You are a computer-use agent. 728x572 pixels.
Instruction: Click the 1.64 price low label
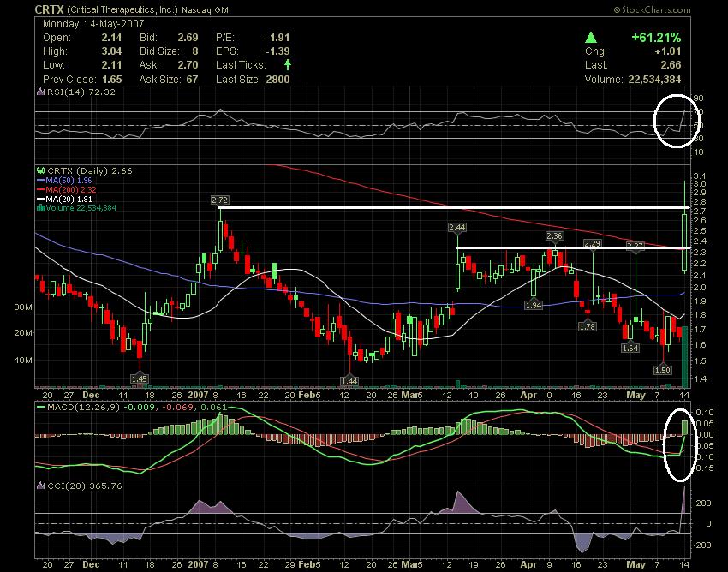pyautogui.click(x=630, y=348)
